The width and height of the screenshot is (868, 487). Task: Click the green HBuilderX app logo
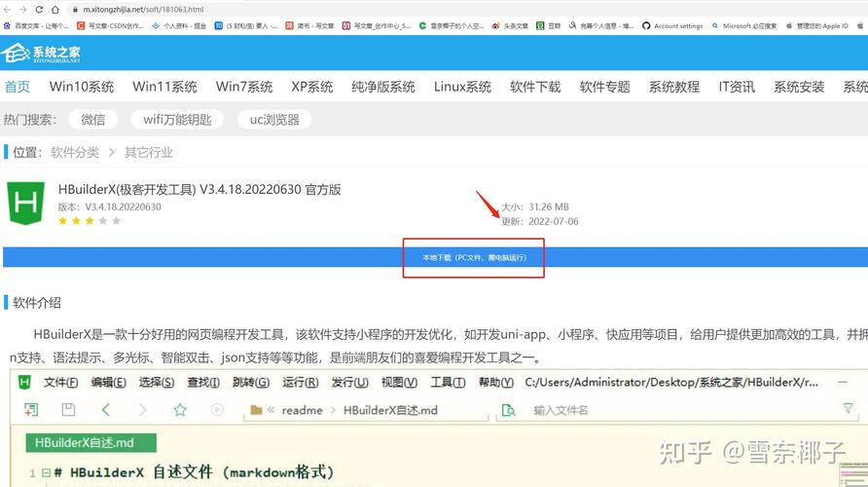25,204
